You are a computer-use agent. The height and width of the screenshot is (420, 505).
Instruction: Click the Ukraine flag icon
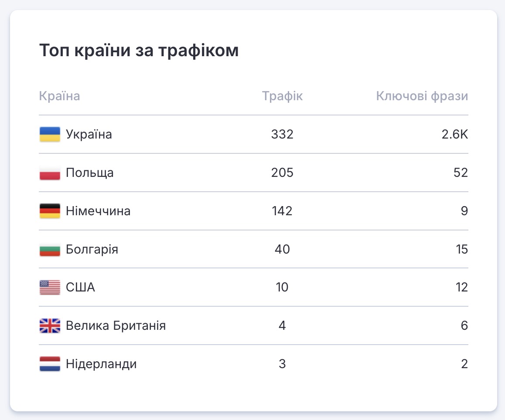50,134
